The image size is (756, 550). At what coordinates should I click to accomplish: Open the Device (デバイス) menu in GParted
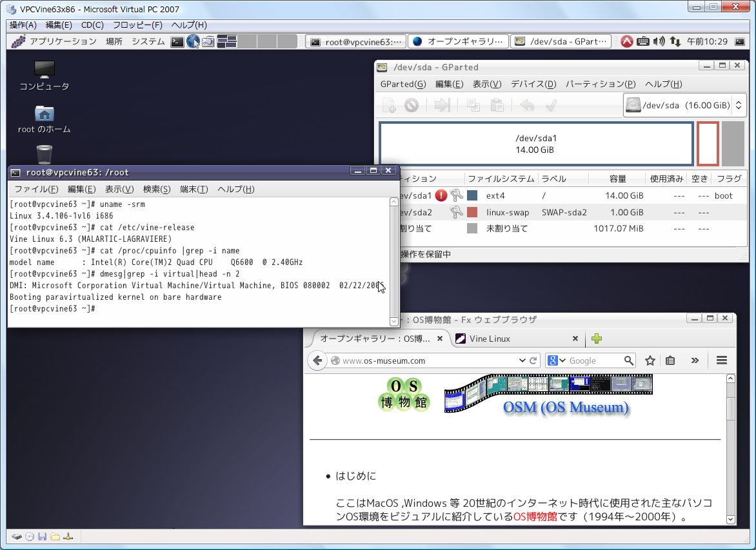533,84
